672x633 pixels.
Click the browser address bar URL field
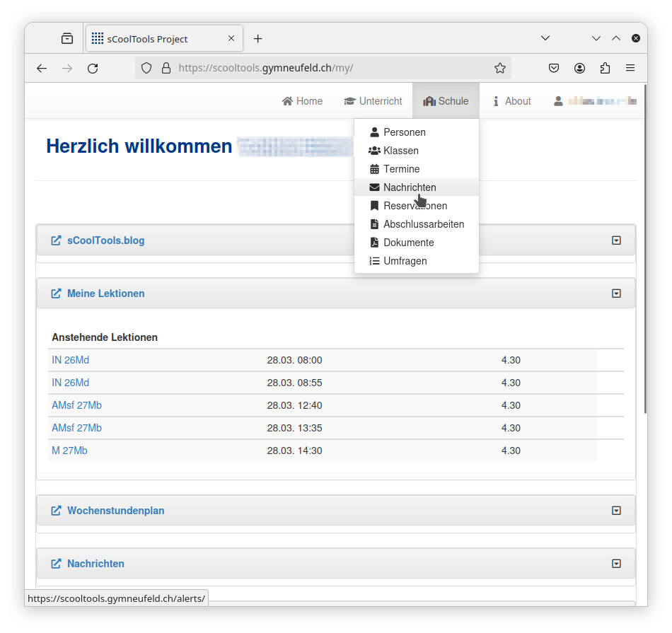318,68
